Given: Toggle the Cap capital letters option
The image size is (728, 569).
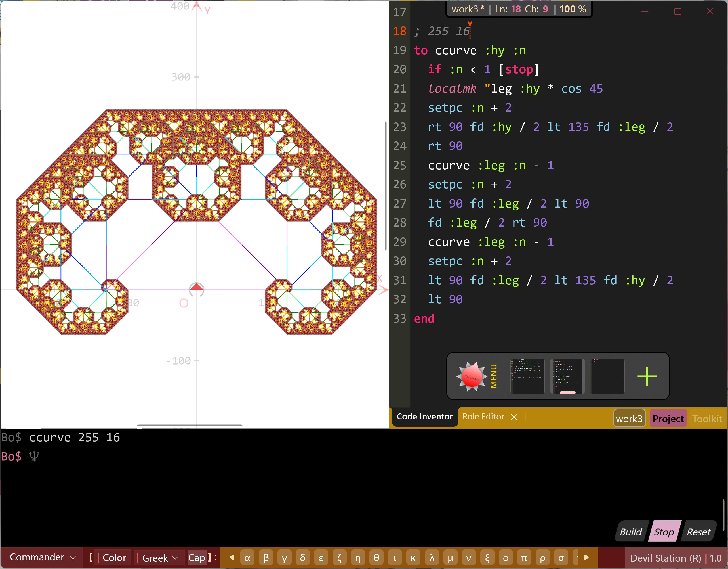Looking at the screenshot, I should pyautogui.click(x=197, y=558).
